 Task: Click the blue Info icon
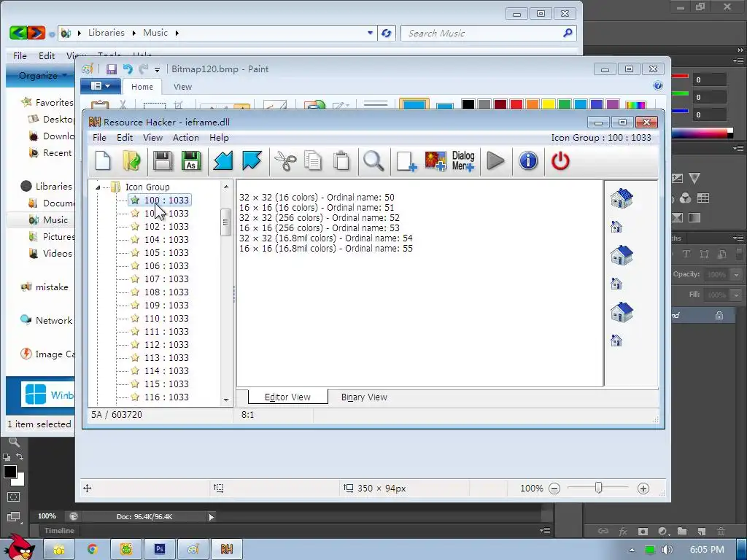click(x=528, y=160)
